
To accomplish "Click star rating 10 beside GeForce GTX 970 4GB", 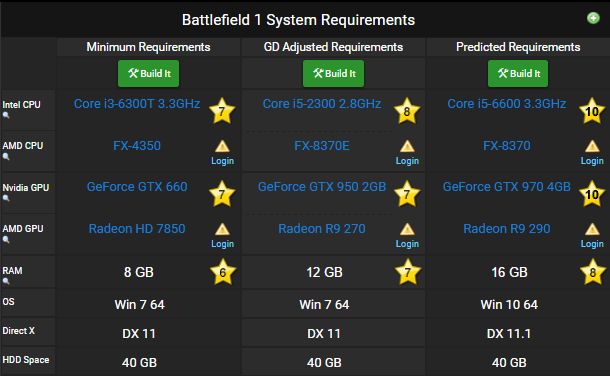I will click(592, 194).
